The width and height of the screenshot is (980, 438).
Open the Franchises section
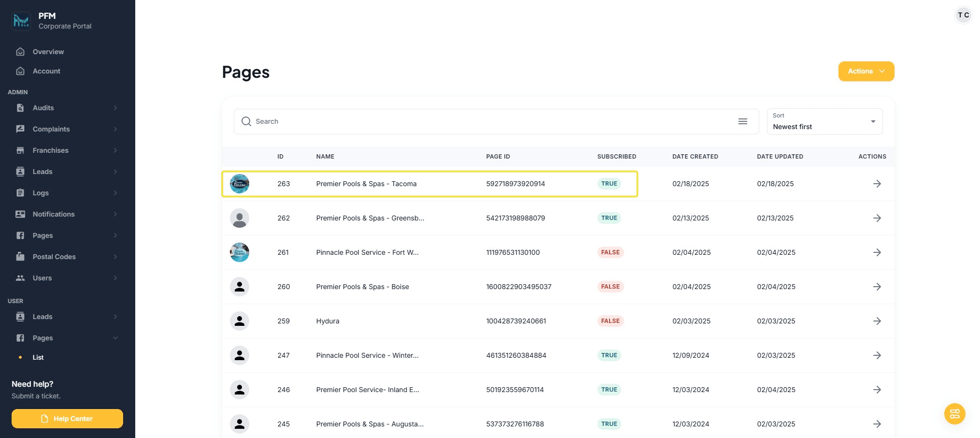pyautogui.click(x=50, y=150)
